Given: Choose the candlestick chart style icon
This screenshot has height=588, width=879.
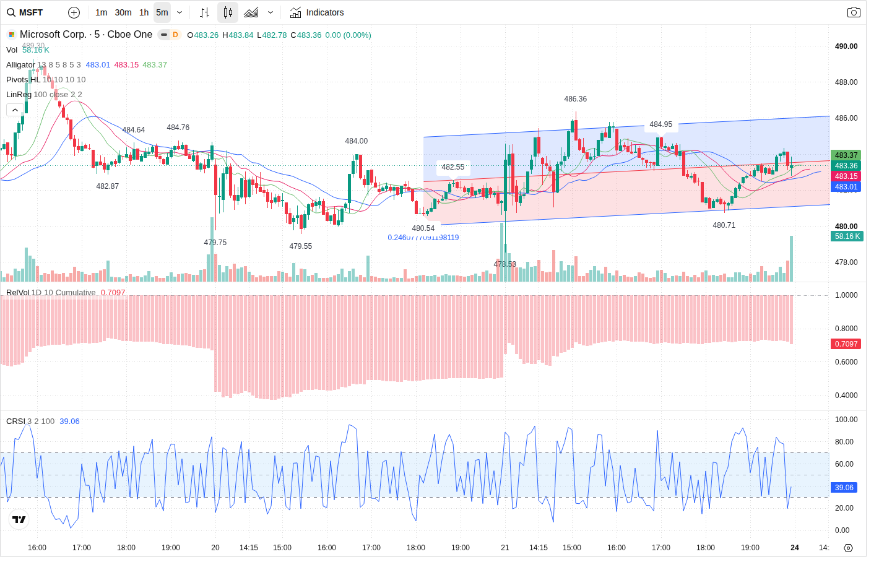Looking at the screenshot, I should point(228,12).
